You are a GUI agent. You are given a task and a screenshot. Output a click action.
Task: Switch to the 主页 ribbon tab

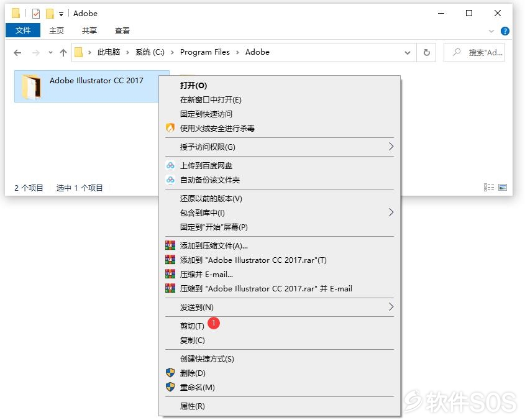coord(57,31)
